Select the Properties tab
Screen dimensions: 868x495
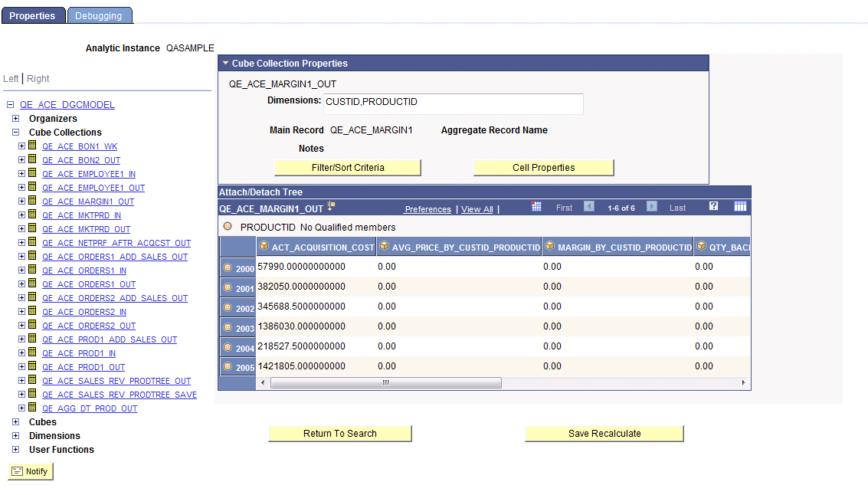[x=33, y=15]
